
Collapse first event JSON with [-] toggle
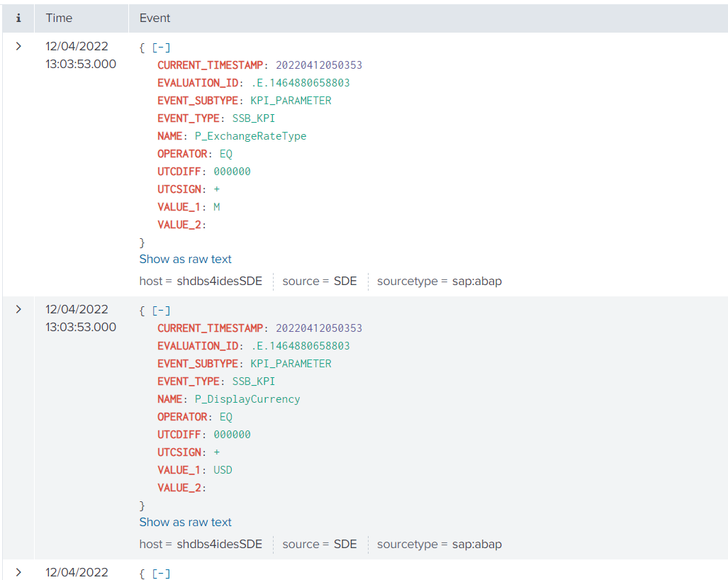pos(162,48)
